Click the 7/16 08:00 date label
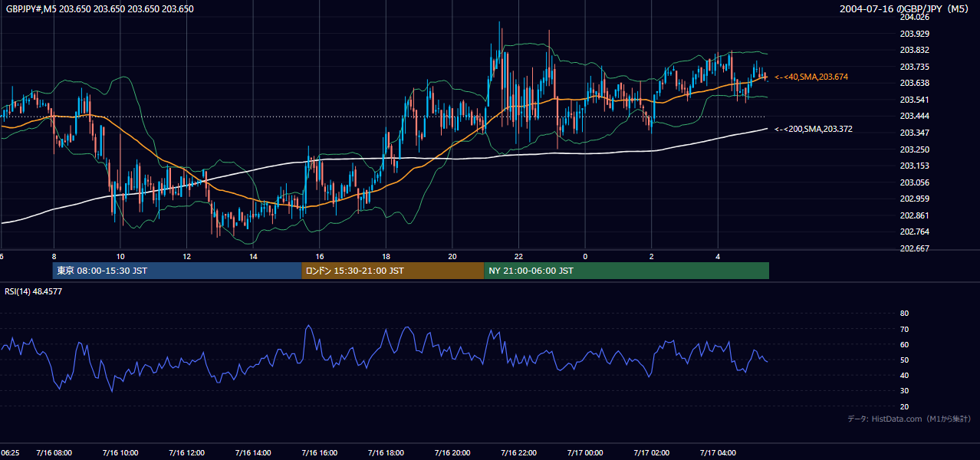Image resolution: width=980 pixels, height=460 pixels. (54, 453)
